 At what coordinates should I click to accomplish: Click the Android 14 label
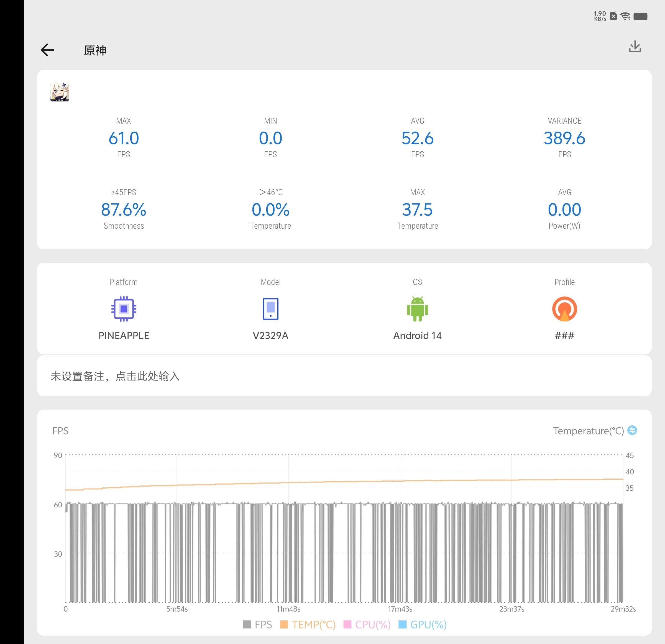pyautogui.click(x=417, y=336)
